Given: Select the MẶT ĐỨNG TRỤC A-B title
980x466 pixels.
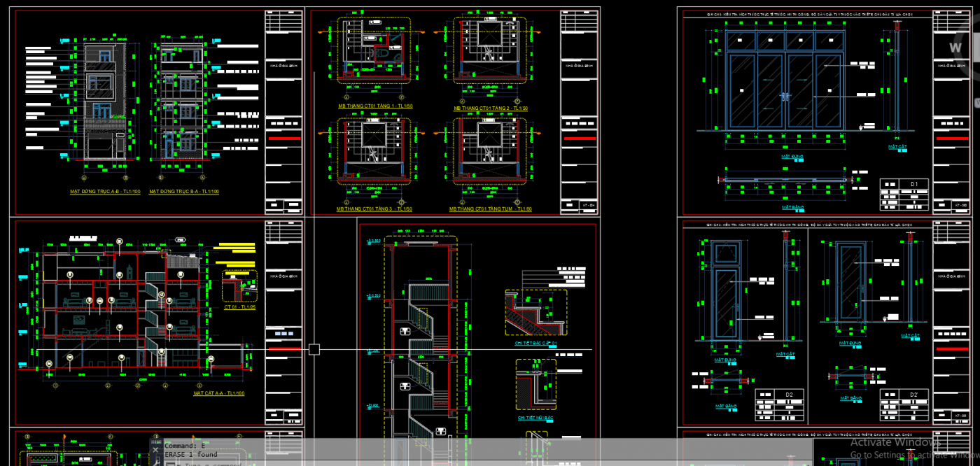Looking at the screenshot, I should (105, 191).
